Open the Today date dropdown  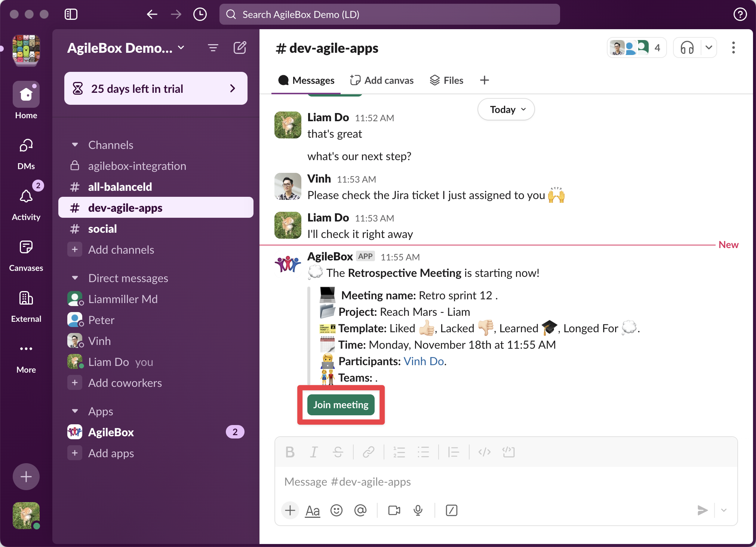pyautogui.click(x=506, y=110)
